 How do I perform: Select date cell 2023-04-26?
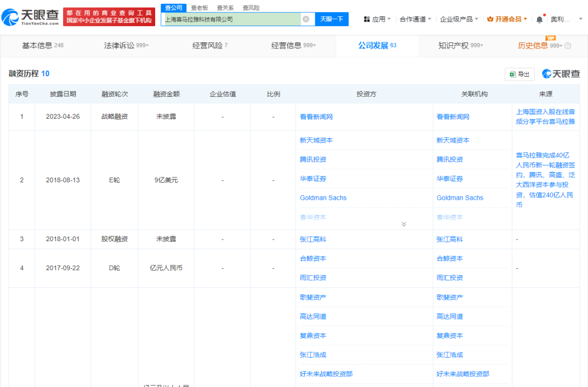pyautogui.click(x=63, y=116)
